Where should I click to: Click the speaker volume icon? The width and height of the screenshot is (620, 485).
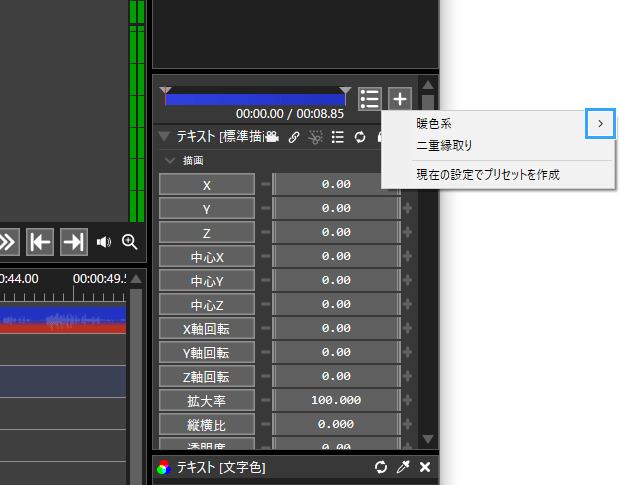tap(104, 242)
